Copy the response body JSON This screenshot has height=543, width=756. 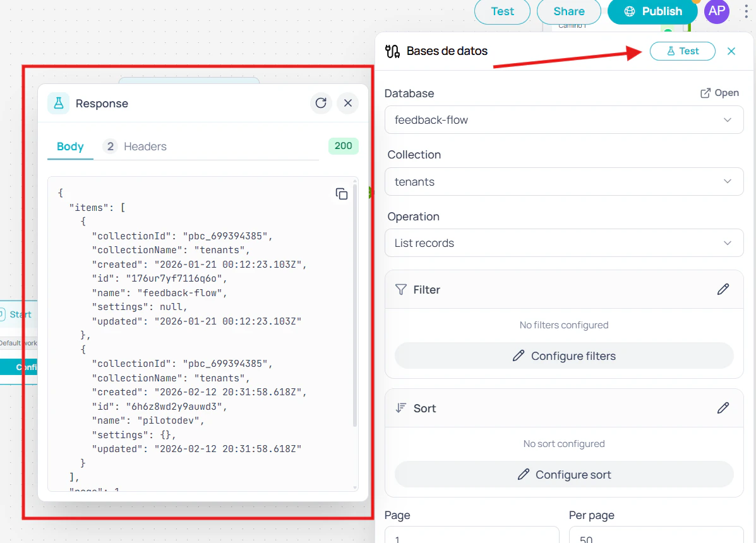click(341, 194)
